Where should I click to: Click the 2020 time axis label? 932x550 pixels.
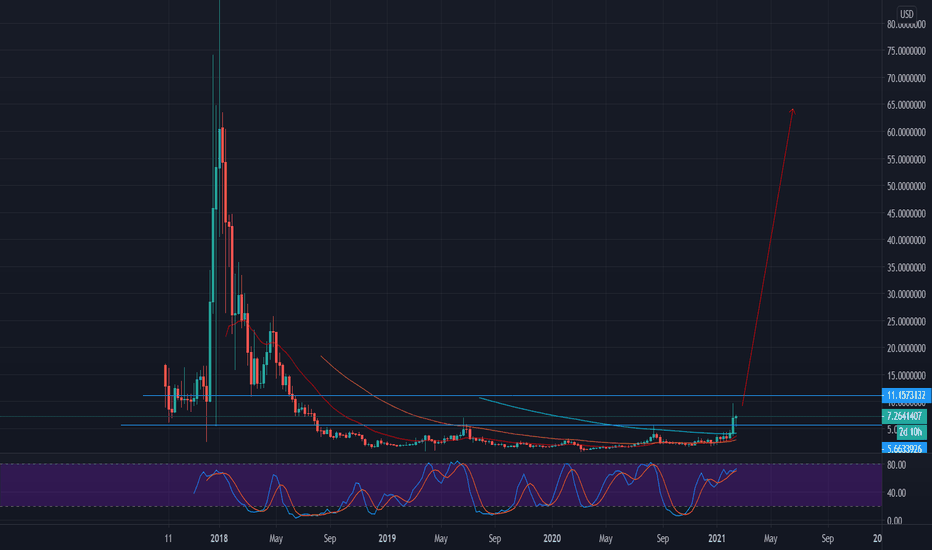point(552,538)
